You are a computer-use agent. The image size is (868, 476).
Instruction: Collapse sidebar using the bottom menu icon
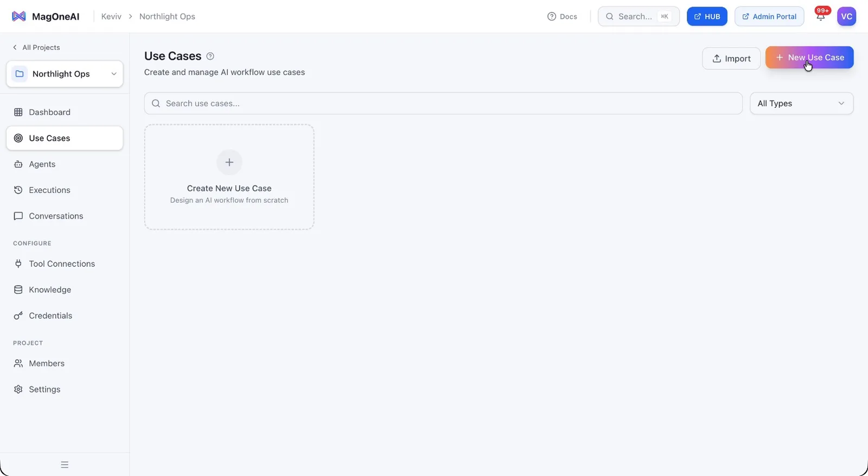coord(65,465)
